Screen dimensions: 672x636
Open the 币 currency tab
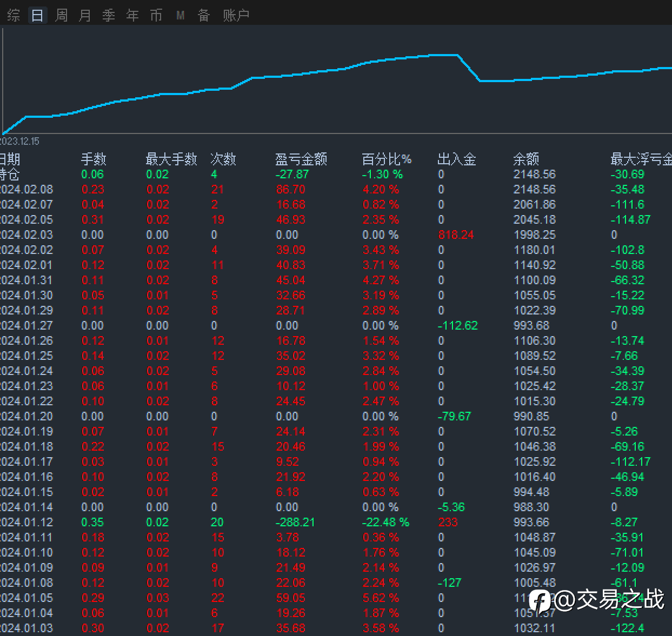click(156, 15)
